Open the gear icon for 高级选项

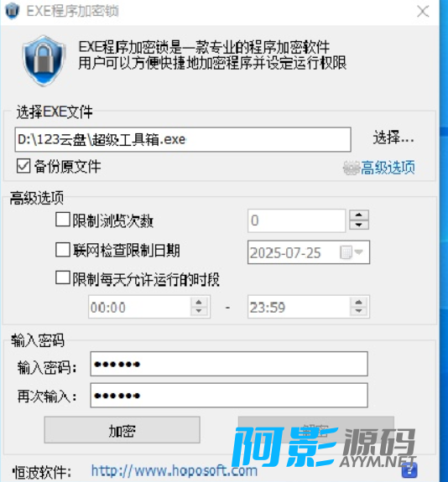(352, 168)
